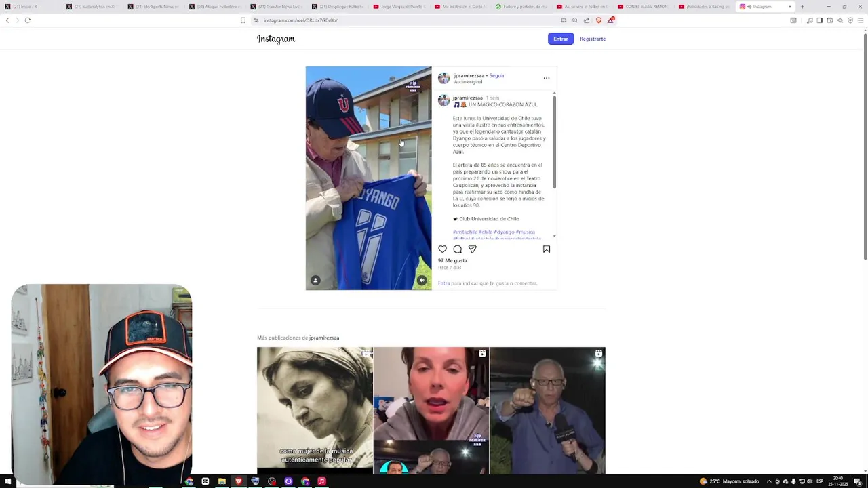Switch to the 'Sky Sports News' tab
The image size is (868, 488).
[x=155, y=7]
